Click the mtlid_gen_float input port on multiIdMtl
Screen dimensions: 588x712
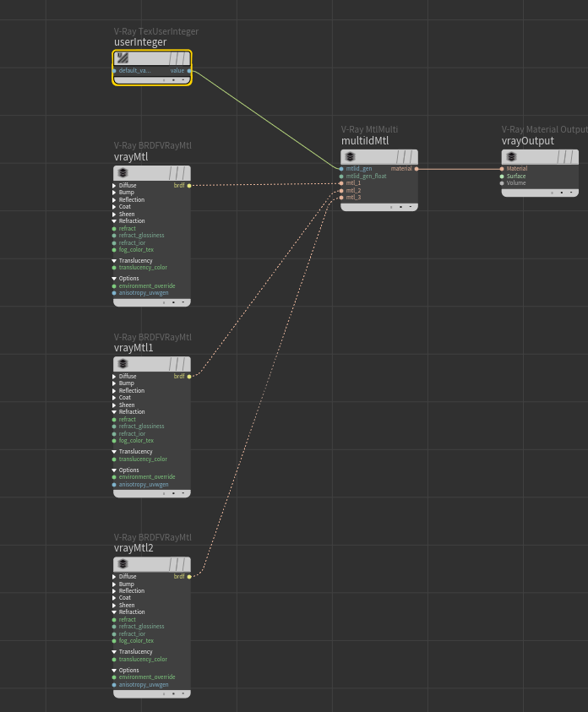341,177
